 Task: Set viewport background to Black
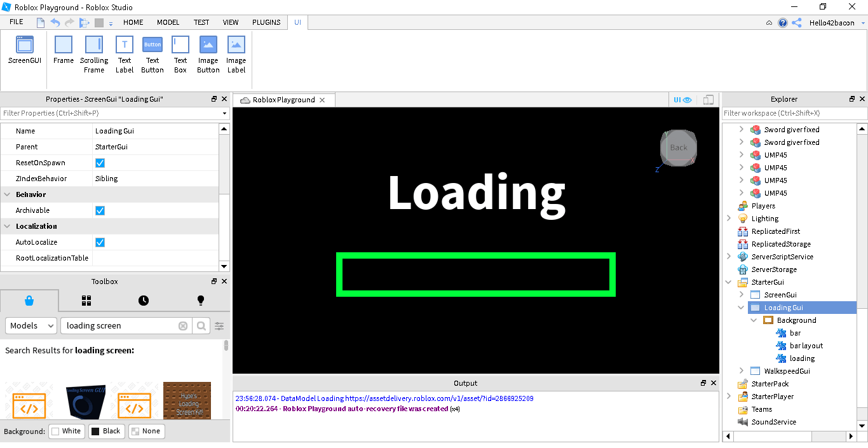106,431
